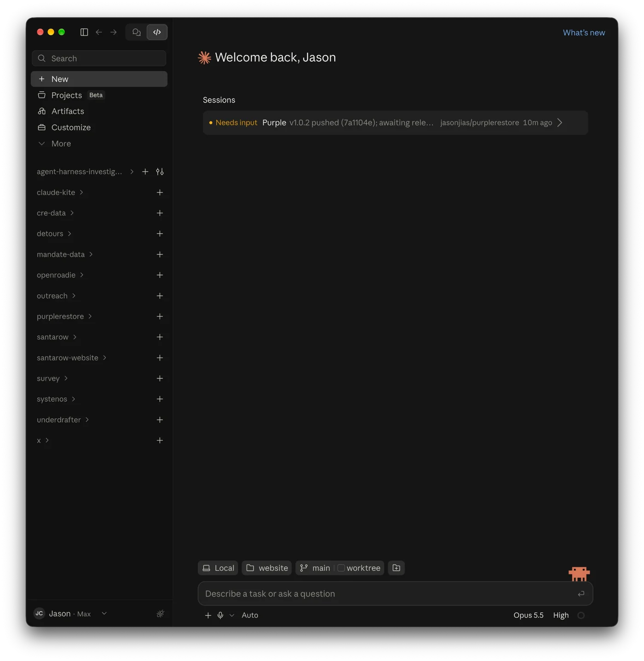Open the Opus 5.5 model selector
Screen dimensions: 644x661
pos(529,615)
